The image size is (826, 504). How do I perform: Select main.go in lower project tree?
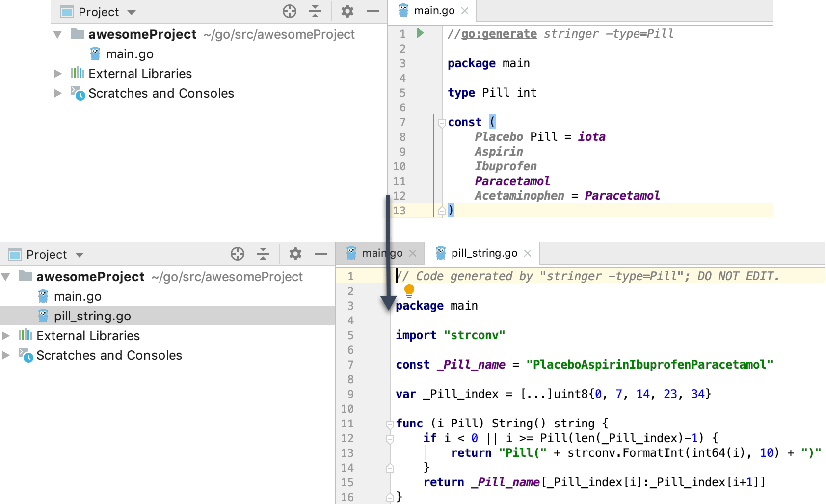point(78,296)
